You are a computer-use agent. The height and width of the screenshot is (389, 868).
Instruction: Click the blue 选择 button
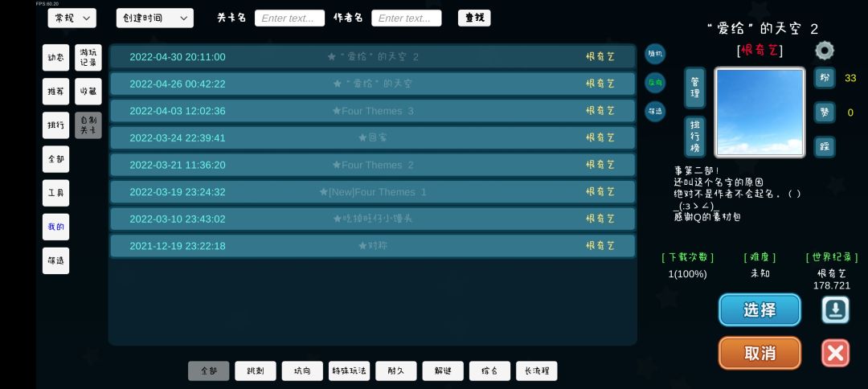(759, 310)
